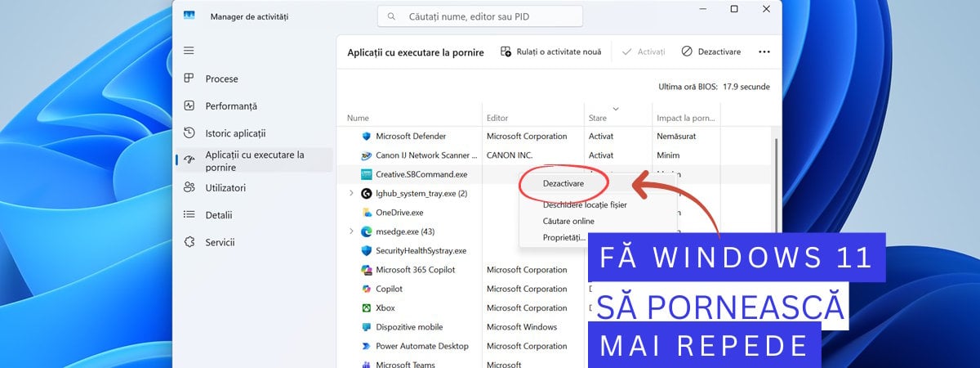Click the Dezactivare toolbar button
Image resolution: width=980 pixels, height=368 pixels.
[711, 52]
